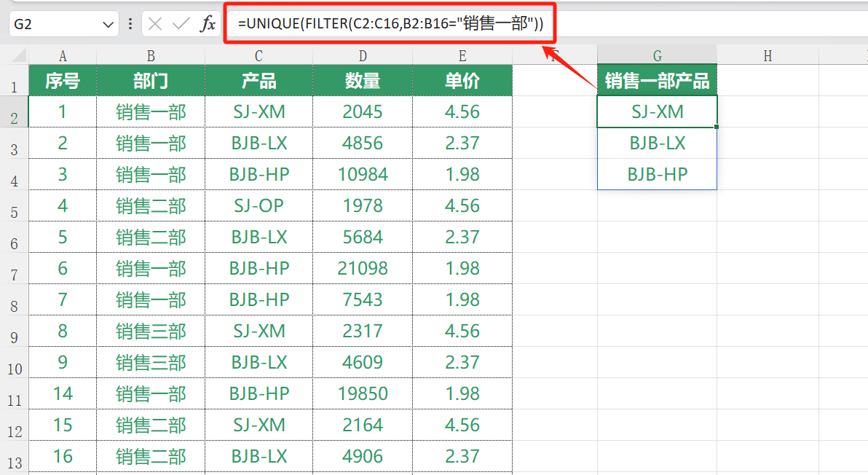
Task: Click 销售一部 cell in row 11
Action: 151,393
